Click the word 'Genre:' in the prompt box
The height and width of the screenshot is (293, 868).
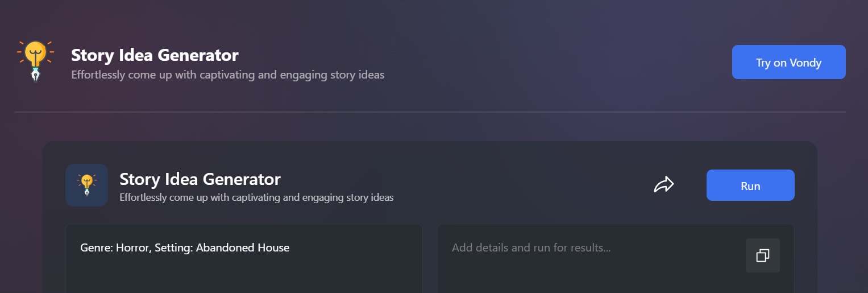click(96, 248)
